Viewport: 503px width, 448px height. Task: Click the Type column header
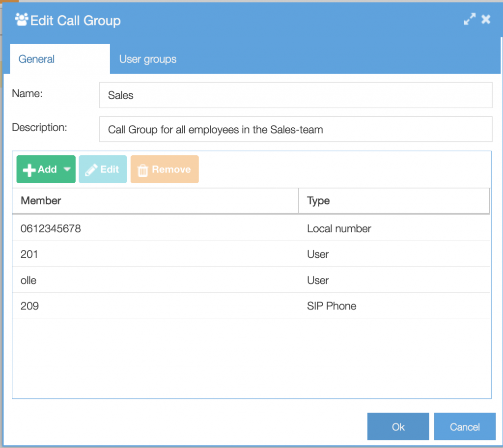(x=318, y=200)
